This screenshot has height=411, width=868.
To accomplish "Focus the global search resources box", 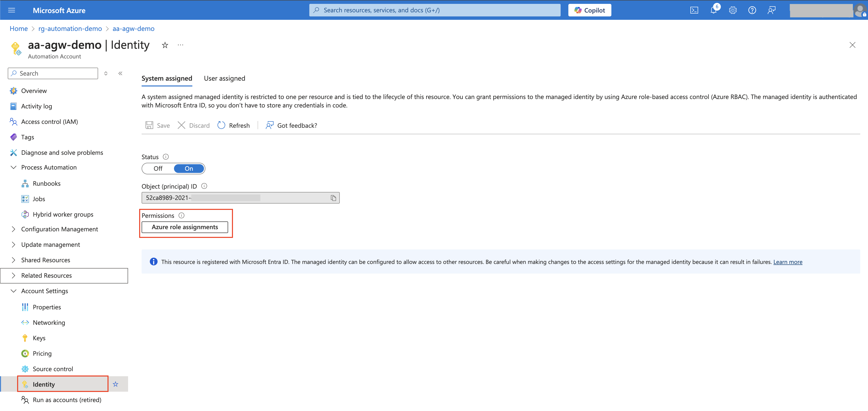I will [x=435, y=10].
